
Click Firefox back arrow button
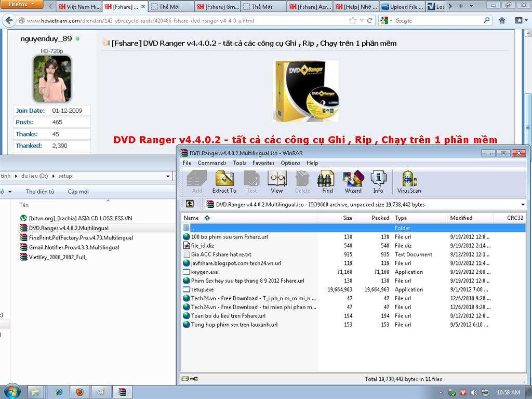pos(9,20)
